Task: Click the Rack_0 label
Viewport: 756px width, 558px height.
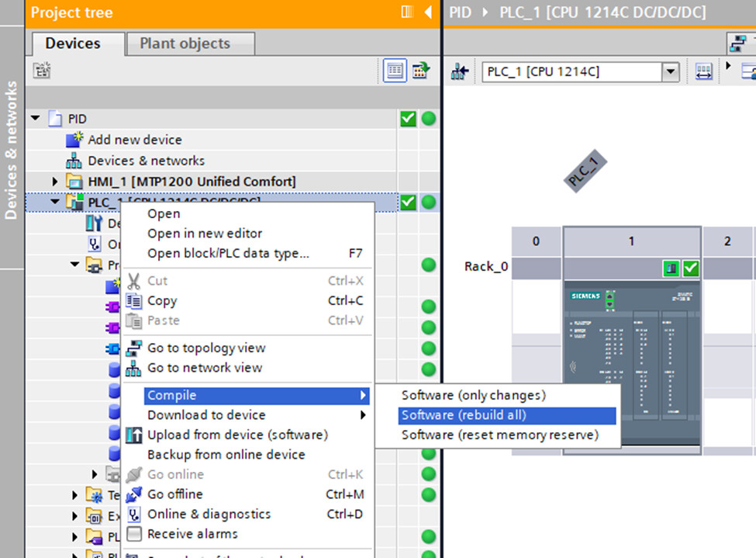Action: click(486, 267)
